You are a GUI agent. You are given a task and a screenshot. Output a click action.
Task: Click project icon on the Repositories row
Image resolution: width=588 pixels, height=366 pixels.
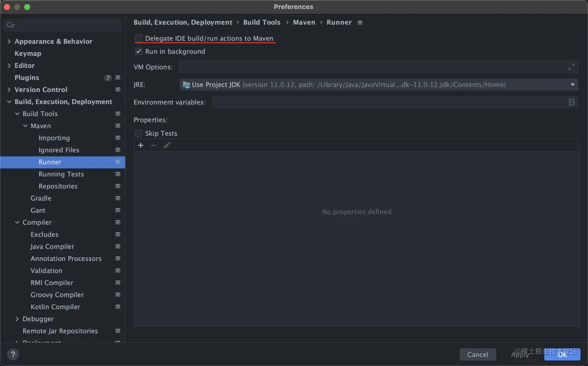tap(118, 186)
